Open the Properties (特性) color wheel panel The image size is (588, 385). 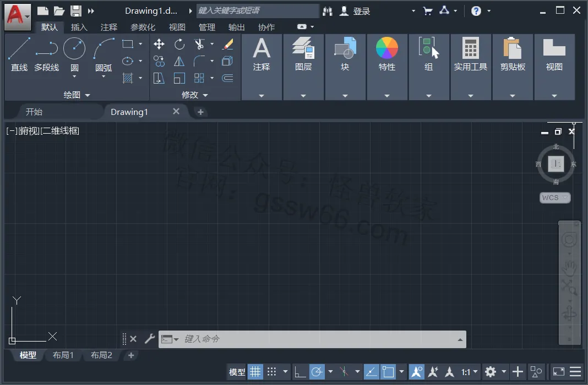pos(387,67)
